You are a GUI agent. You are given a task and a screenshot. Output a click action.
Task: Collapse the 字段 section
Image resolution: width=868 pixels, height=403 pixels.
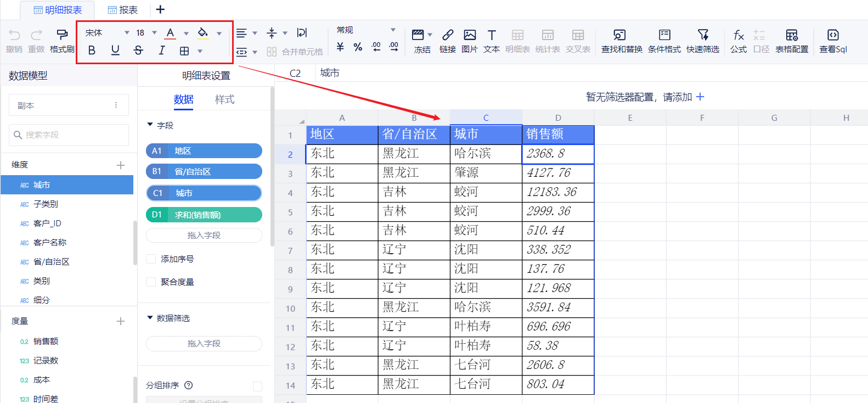coord(150,125)
